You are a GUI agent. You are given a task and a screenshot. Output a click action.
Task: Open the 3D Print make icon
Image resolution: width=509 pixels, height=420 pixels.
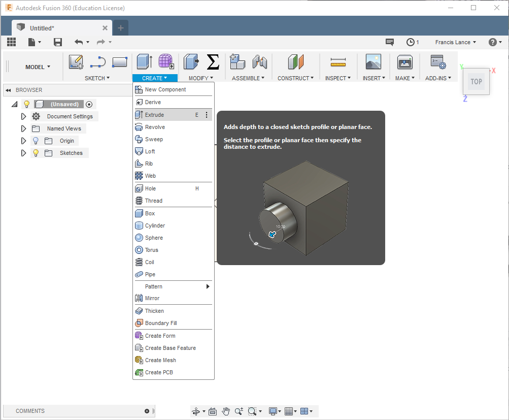click(405, 62)
